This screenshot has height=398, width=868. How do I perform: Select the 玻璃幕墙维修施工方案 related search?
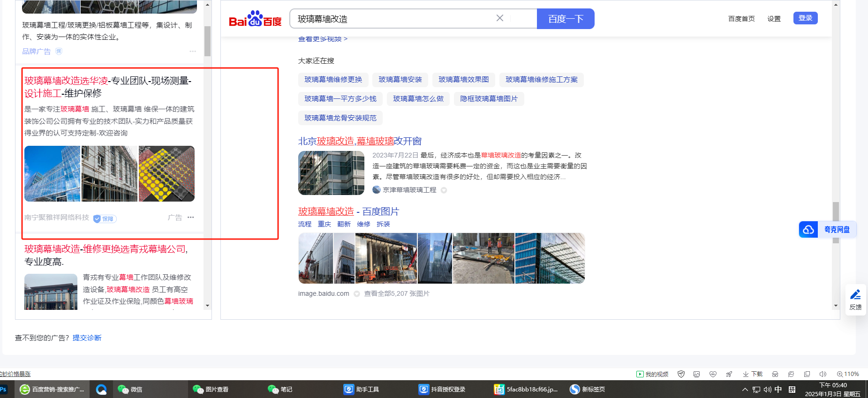coord(542,80)
